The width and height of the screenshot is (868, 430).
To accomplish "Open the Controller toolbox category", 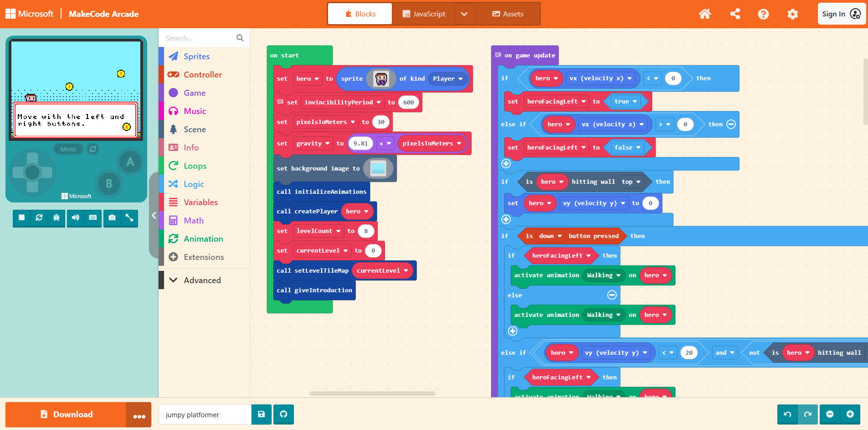I will [204, 75].
